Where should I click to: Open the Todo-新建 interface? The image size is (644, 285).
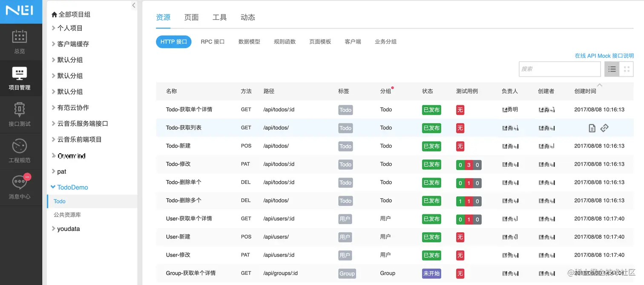click(178, 146)
